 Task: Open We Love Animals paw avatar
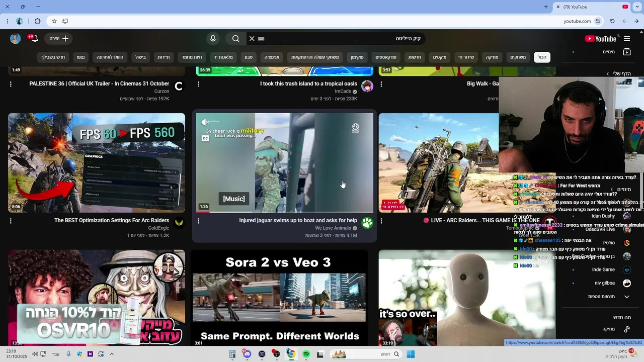click(367, 223)
